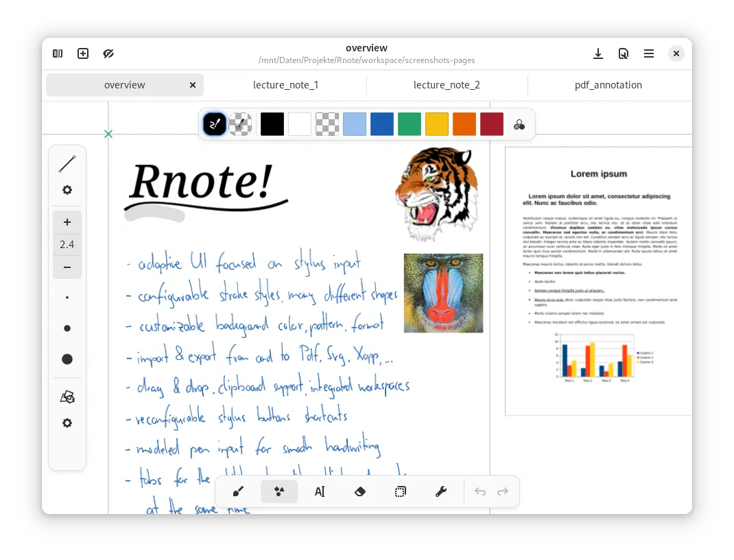This screenshot has height=560, width=734.
Task: Open the shaper stroke settings gear
Action: pyautogui.click(x=67, y=190)
